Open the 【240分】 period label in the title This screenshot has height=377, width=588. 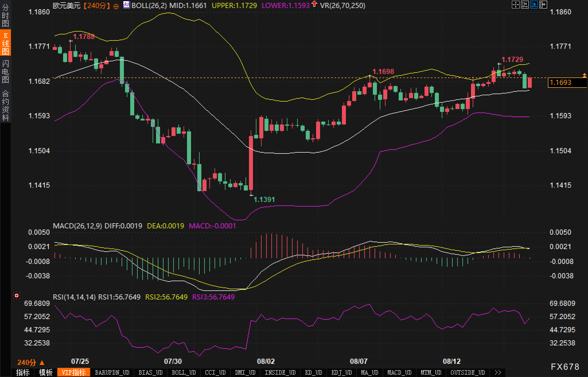[x=97, y=5]
